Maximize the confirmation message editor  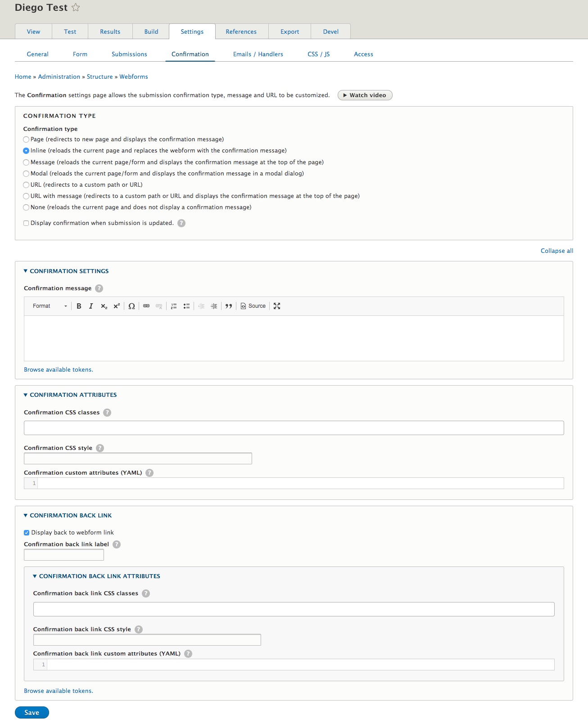277,306
